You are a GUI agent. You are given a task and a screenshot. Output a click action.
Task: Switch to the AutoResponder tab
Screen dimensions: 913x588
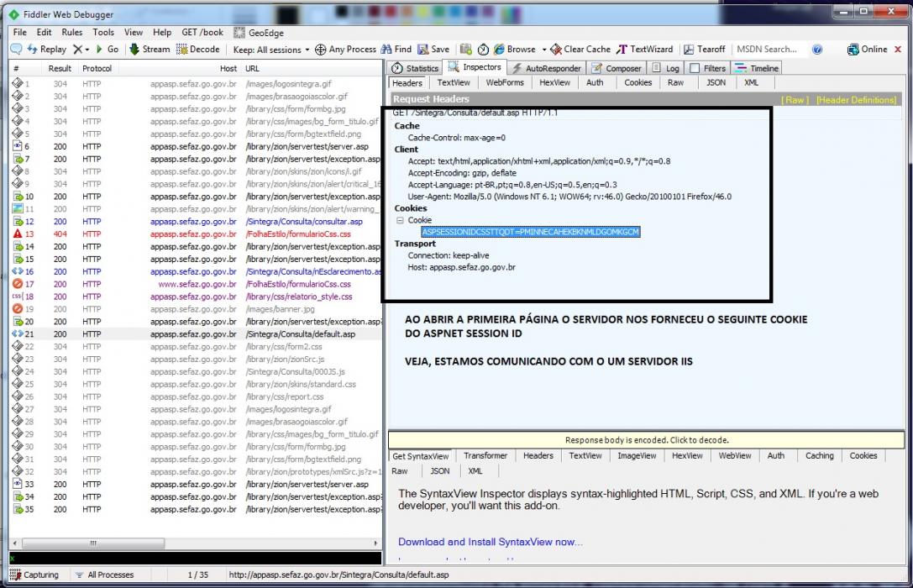click(546, 68)
